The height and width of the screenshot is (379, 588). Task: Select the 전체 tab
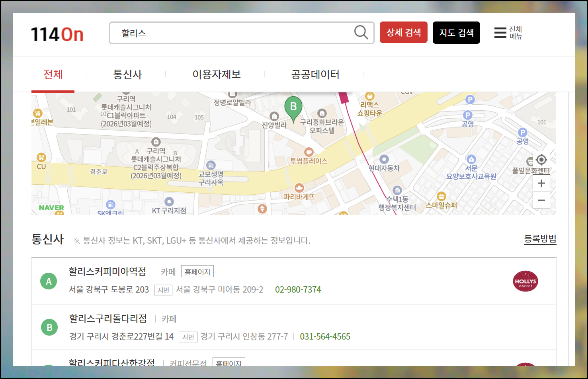click(x=53, y=74)
